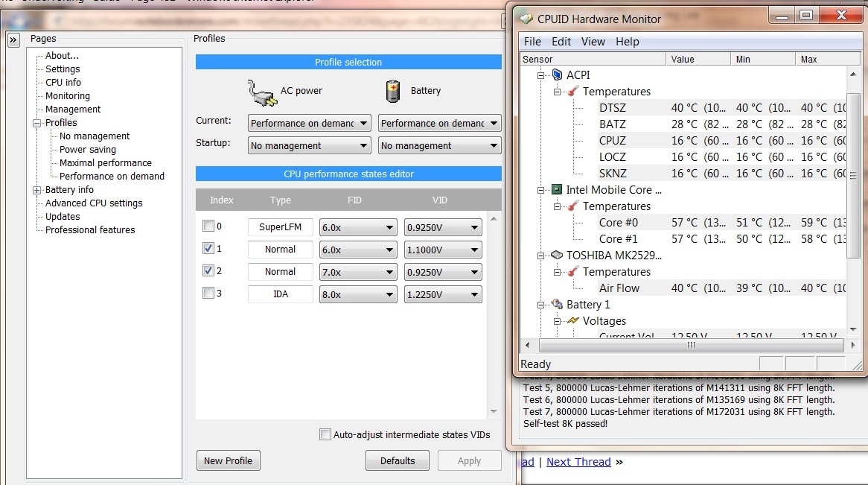Click the pages panel collapse chevron button
This screenshot has width=868, height=485.
13,40
